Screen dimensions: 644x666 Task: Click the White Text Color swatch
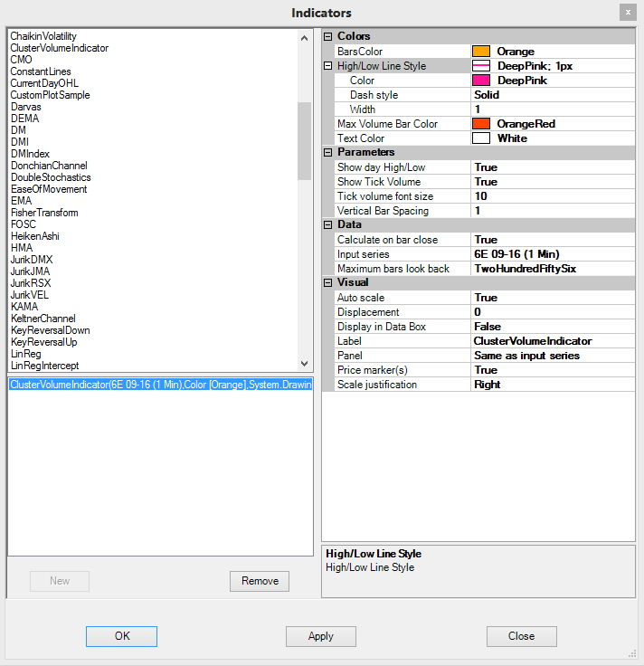click(481, 138)
